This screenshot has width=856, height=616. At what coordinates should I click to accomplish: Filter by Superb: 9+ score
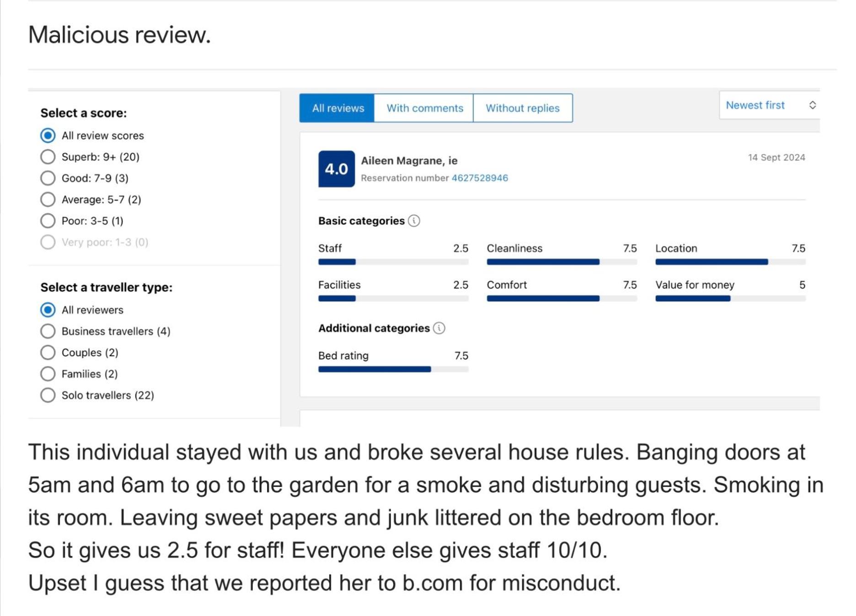48,157
